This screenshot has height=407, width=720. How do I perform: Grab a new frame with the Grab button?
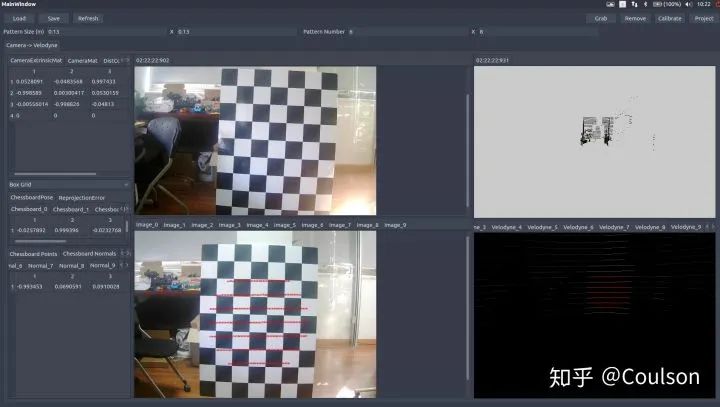pos(601,18)
